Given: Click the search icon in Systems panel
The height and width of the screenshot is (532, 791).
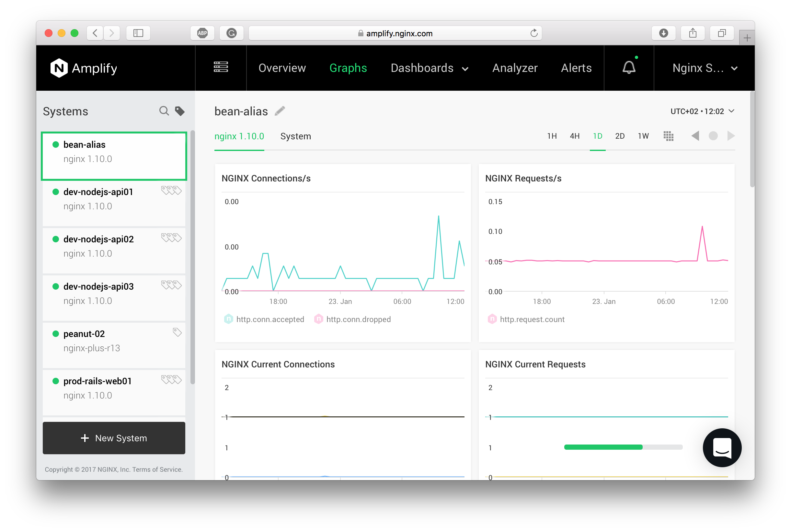Looking at the screenshot, I should (x=164, y=110).
